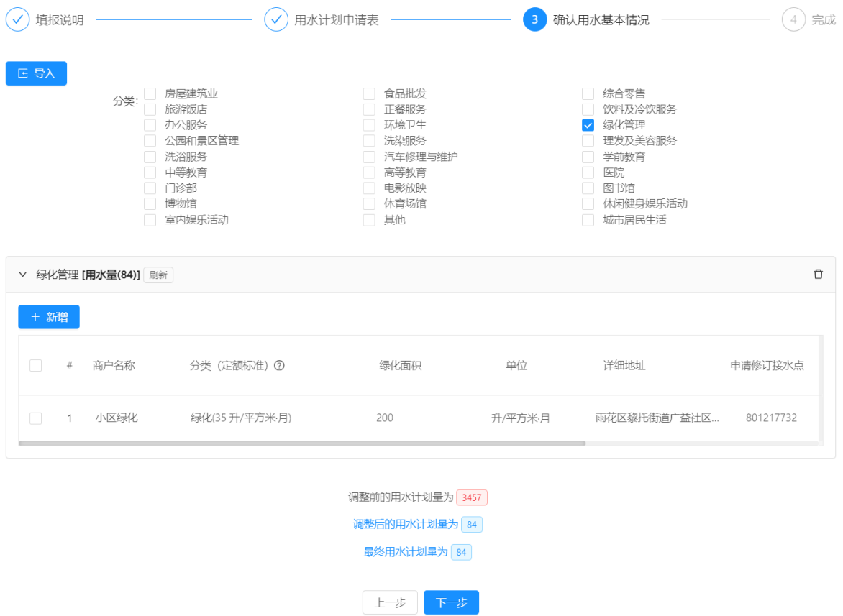Check the 公园和景区管理 checkbox

150,141
